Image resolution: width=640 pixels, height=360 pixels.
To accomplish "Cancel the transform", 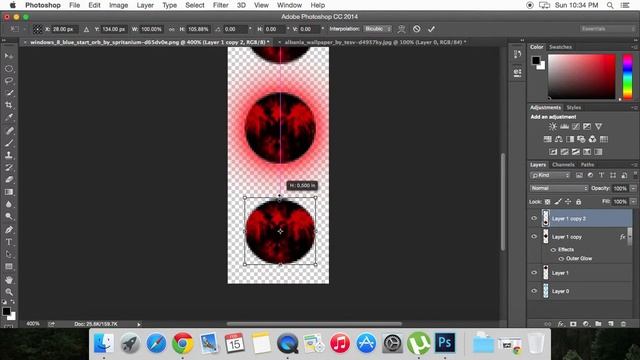I will [416, 29].
